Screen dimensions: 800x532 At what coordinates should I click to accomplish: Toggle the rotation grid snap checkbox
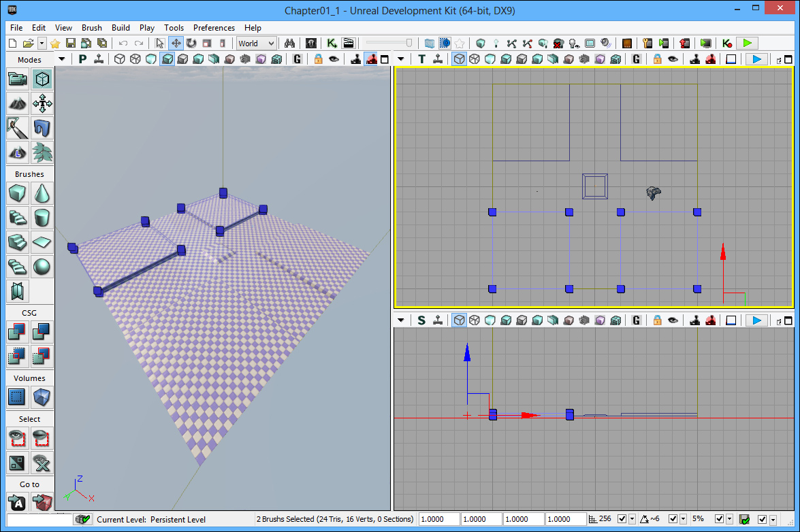[x=673, y=519]
